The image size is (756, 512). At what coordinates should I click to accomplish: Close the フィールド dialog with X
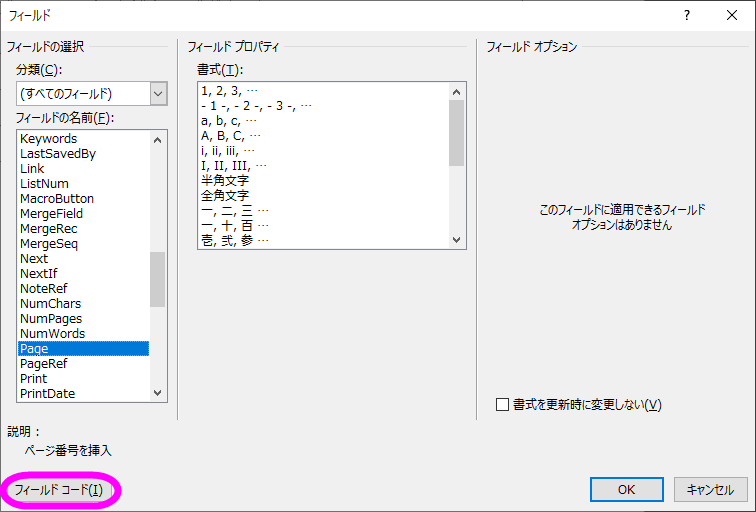tap(732, 15)
